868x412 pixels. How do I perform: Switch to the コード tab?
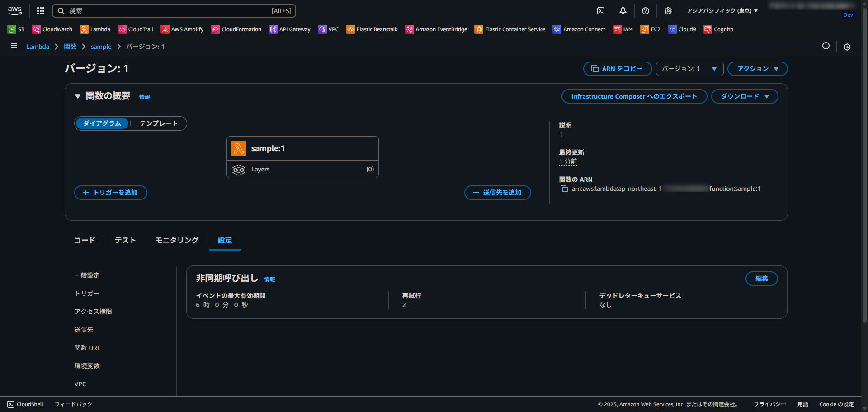click(x=85, y=240)
